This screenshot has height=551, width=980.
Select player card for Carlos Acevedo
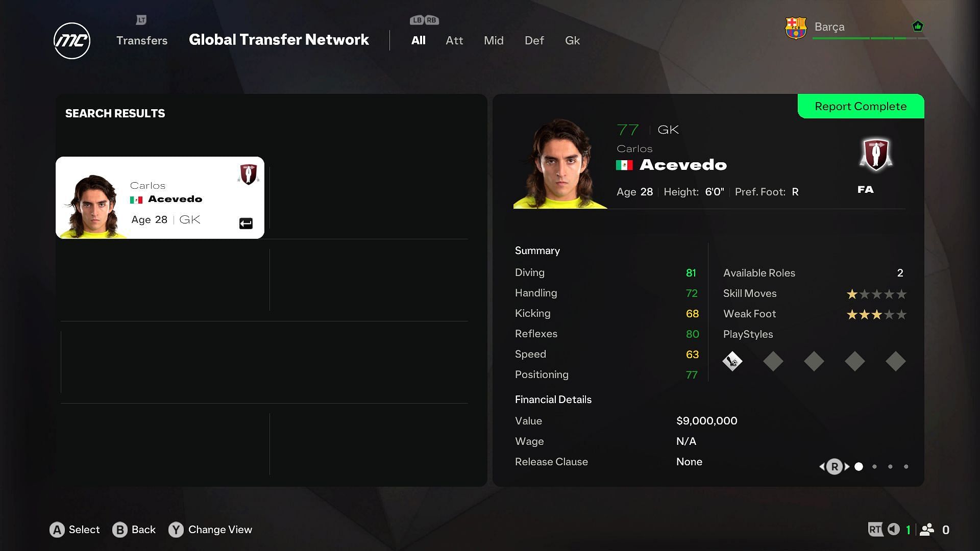[160, 198]
